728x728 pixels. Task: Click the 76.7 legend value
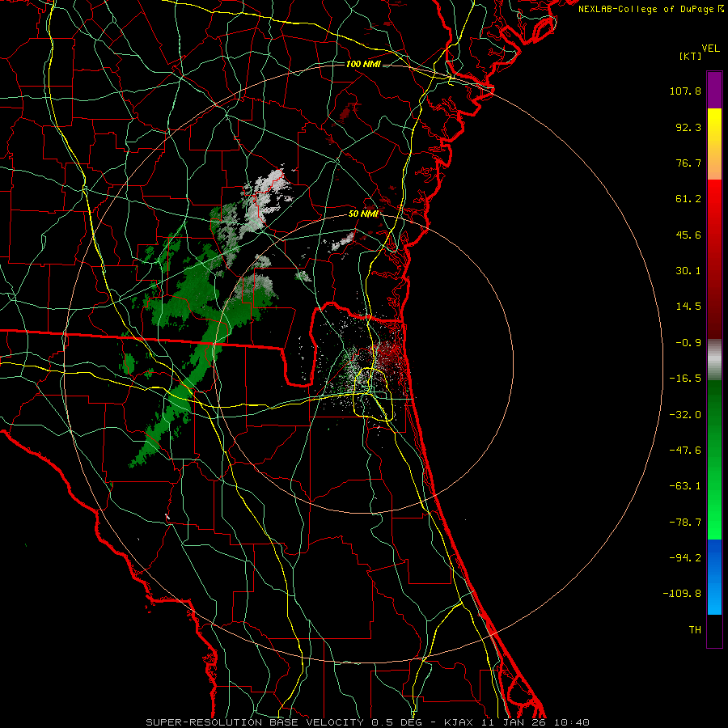(x=688, y=163)
